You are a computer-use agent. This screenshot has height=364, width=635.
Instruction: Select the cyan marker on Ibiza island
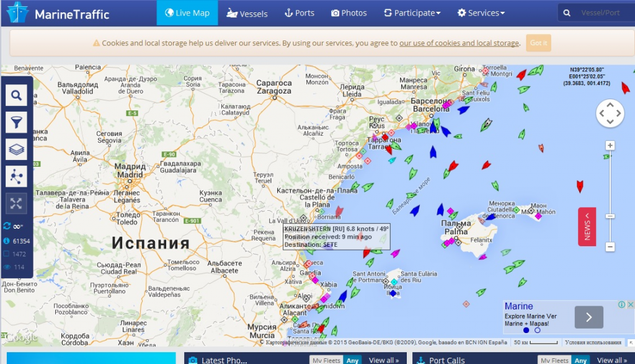point(394,282)
